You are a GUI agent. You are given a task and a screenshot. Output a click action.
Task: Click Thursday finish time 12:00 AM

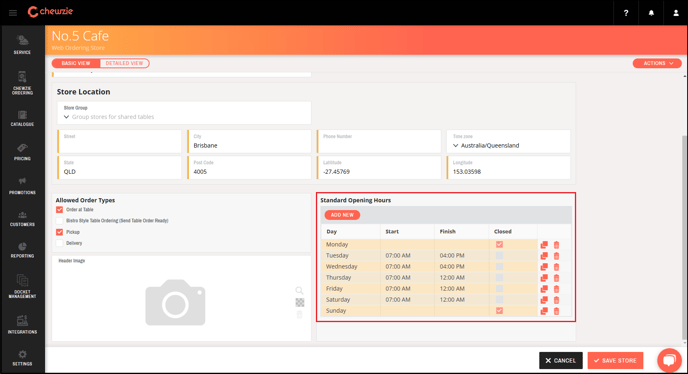click(452, 277)
